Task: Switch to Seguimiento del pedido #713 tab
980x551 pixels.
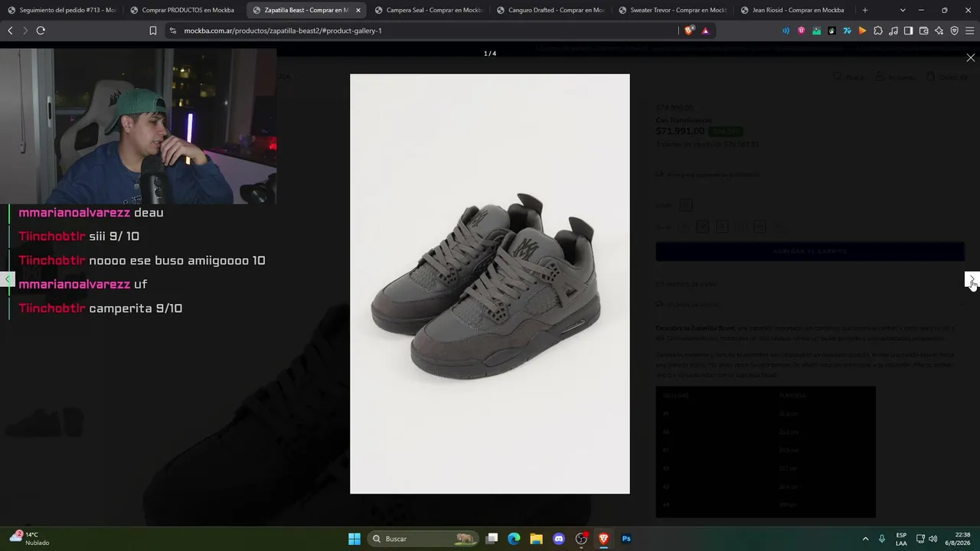Action: [x=61, y=10]
